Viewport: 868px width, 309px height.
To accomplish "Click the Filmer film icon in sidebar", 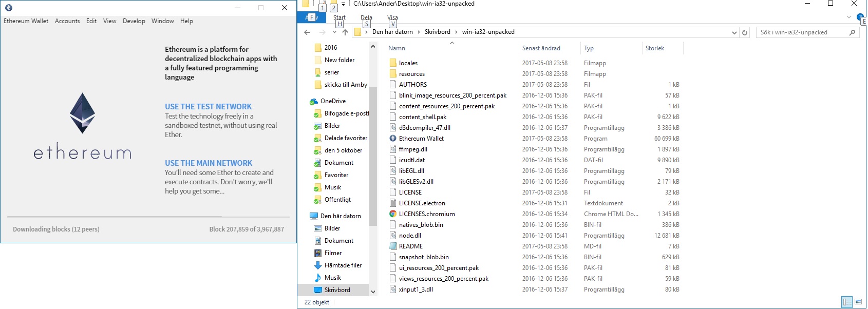I will tap(318, 253).
